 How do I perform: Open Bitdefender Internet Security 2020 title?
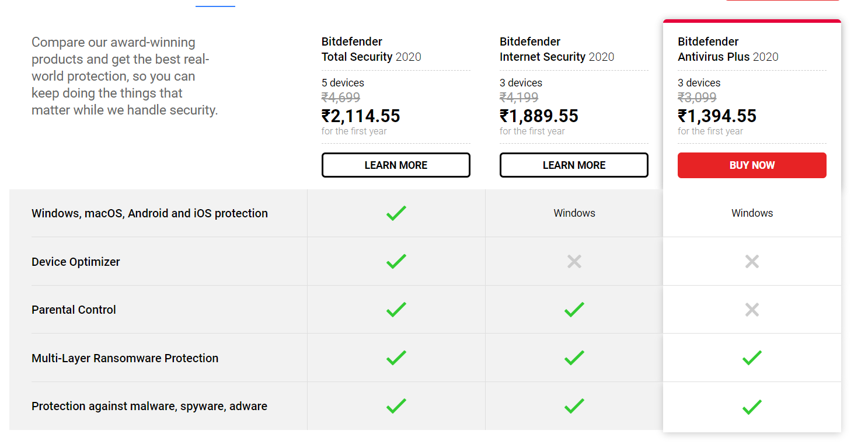coord(557,50)
